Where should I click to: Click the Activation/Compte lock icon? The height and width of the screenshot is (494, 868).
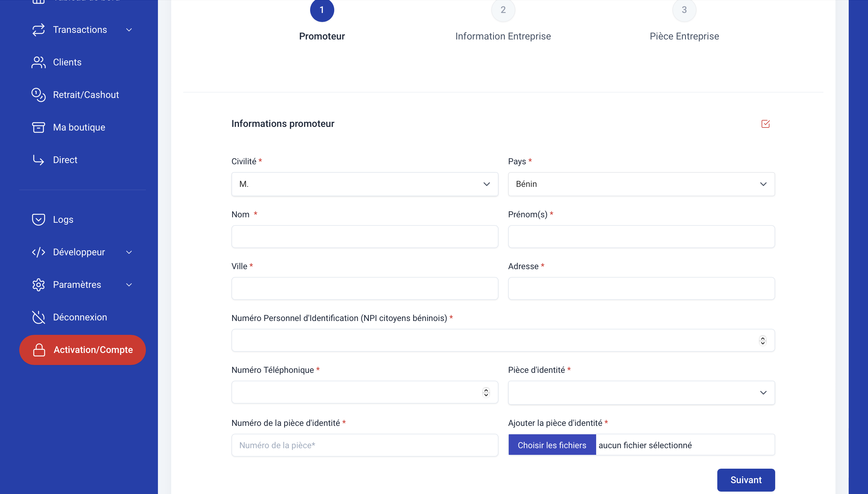[39, 350]
